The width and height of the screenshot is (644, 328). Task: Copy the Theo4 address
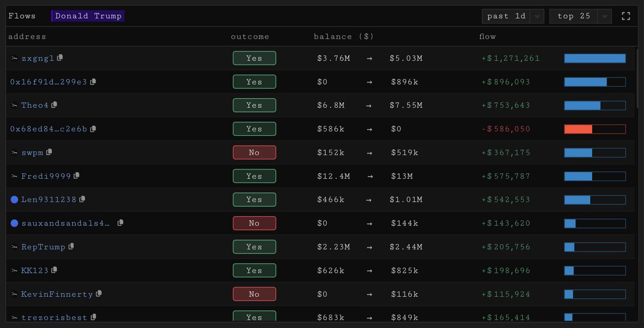pos(54,105)
